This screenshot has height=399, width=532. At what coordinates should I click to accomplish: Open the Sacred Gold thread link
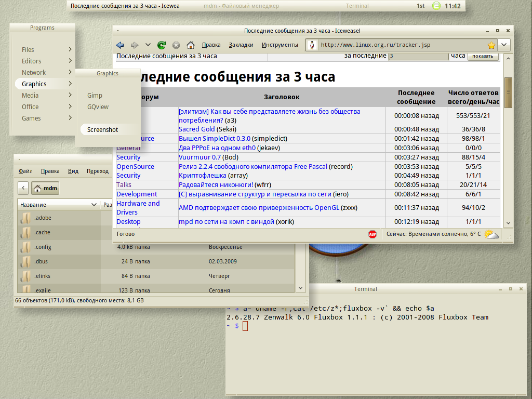tap(197, 129)
